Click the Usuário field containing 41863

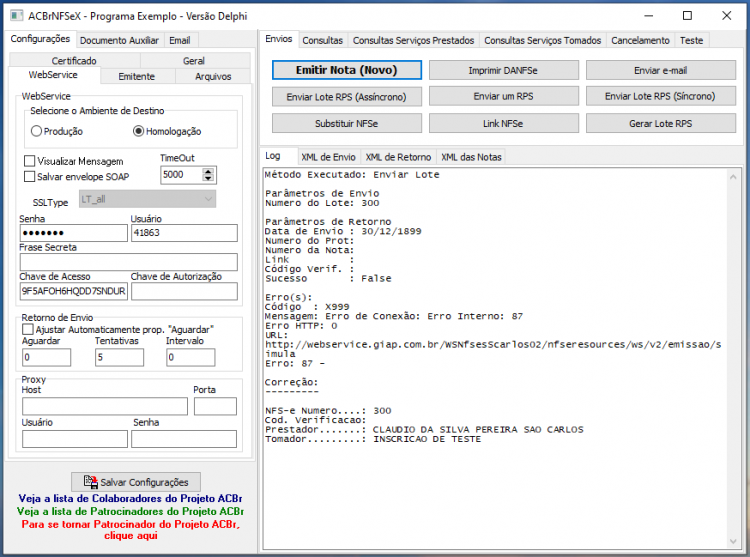point(184,233)
